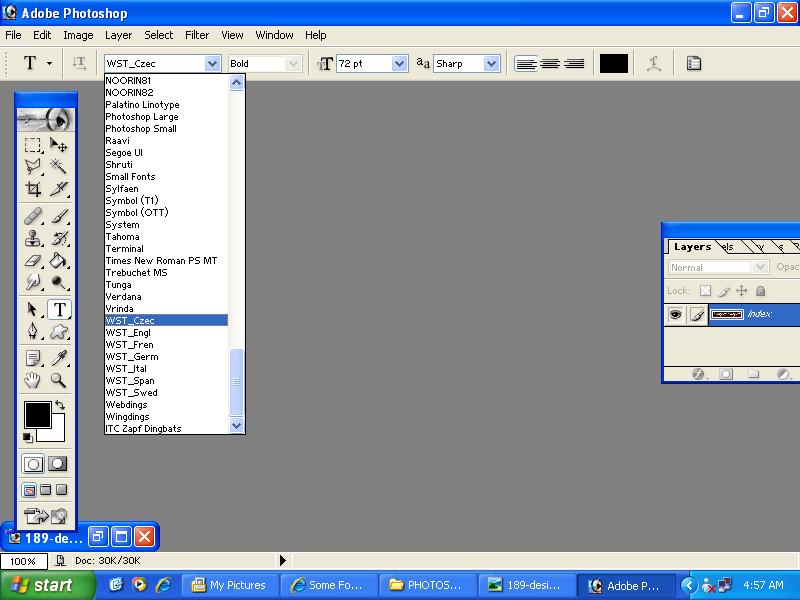Click the Rectangular Marquee tool
This screenshot has width=800, height=600.
(x=34, y=145)
